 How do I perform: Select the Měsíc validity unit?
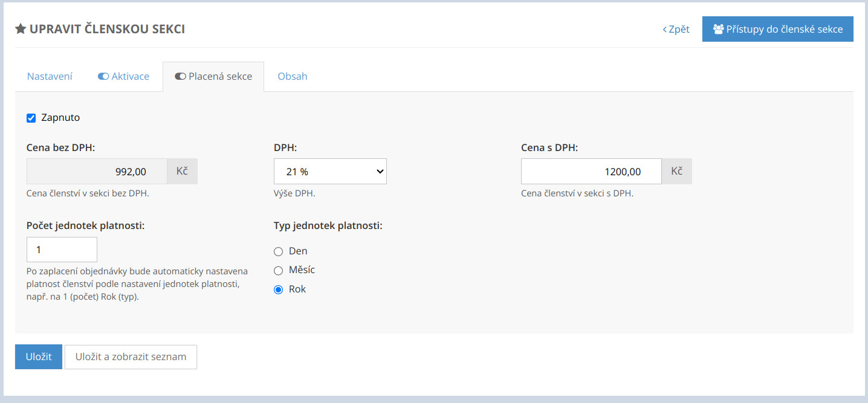(x=279, y=271)
